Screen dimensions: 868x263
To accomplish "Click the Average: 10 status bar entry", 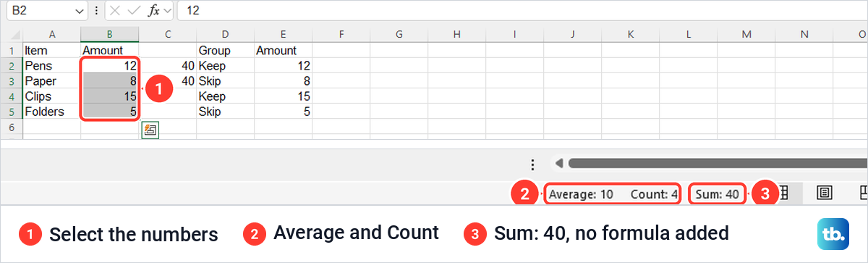I will pos(582,193).
